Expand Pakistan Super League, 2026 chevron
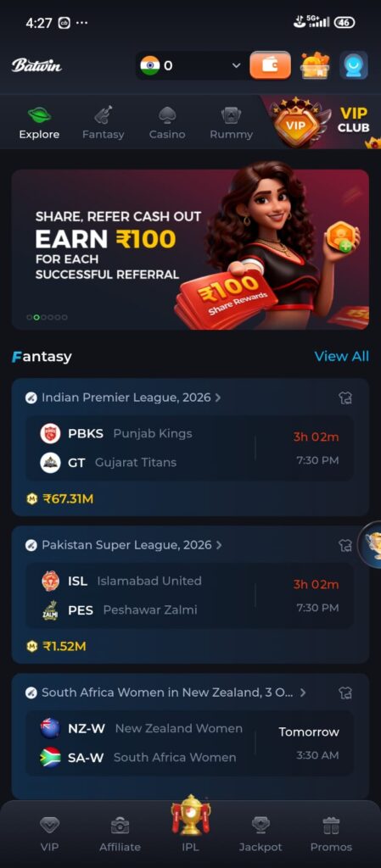381x868 pixels. click(219, 545)
